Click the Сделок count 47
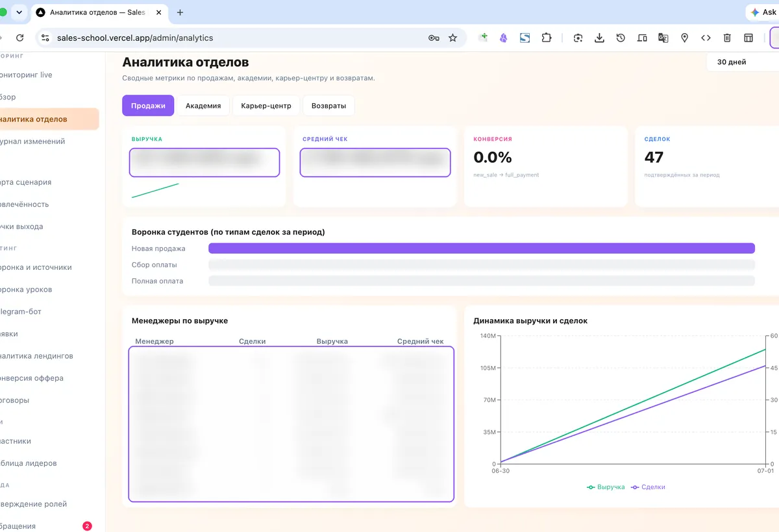The width and height of the screenshot is (779, 532). (654, 157)
